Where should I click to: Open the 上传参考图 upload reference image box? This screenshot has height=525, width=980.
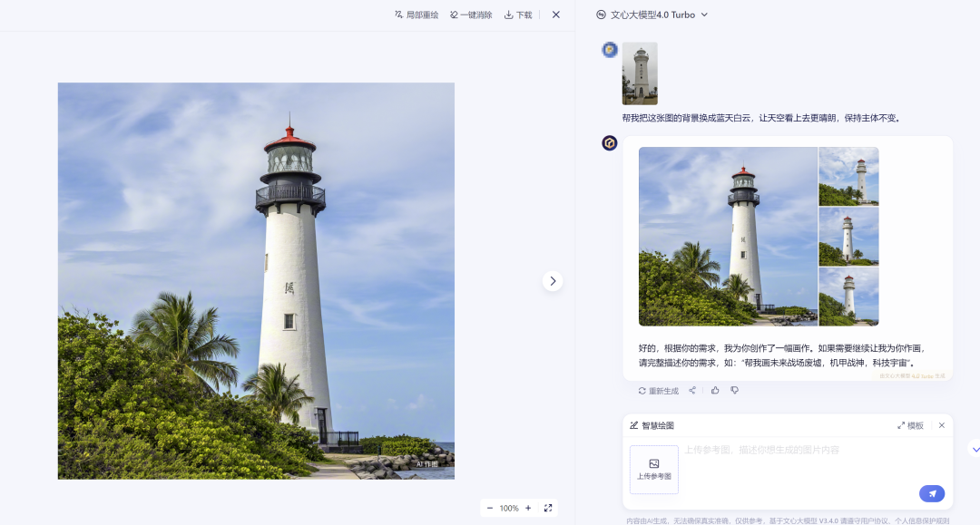coord(653,469)
